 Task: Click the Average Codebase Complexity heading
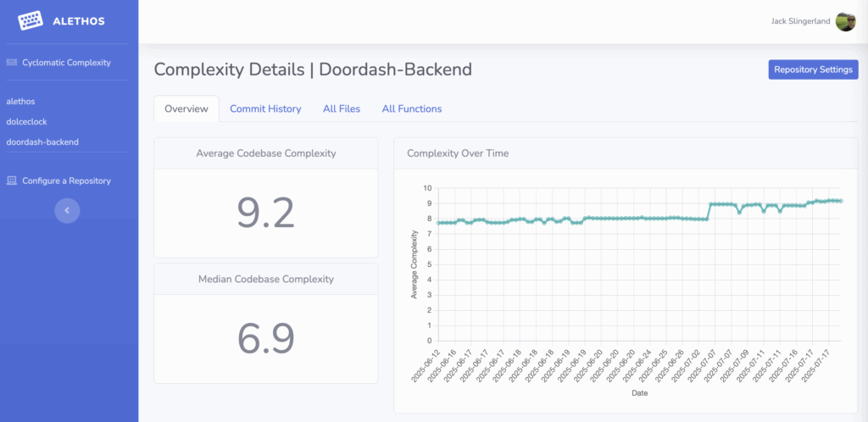pyautogui.click(x=265, y=153)
